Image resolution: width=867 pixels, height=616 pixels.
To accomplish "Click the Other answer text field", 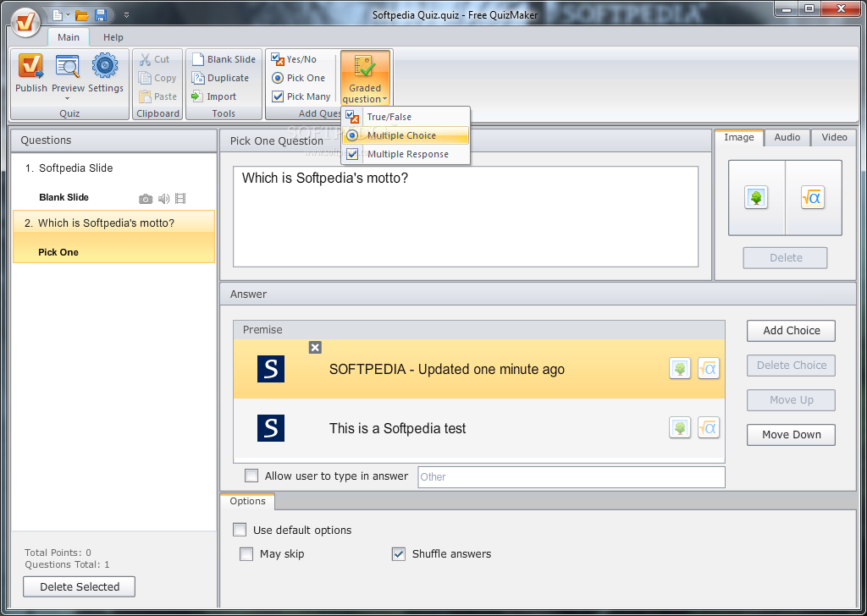I will tap(572, 476).
